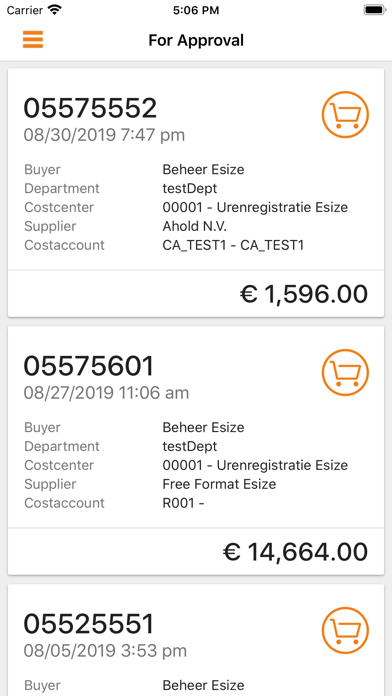392x696 pixels.
Task: Tap costaccount R001 value
Action: [183, 503]
